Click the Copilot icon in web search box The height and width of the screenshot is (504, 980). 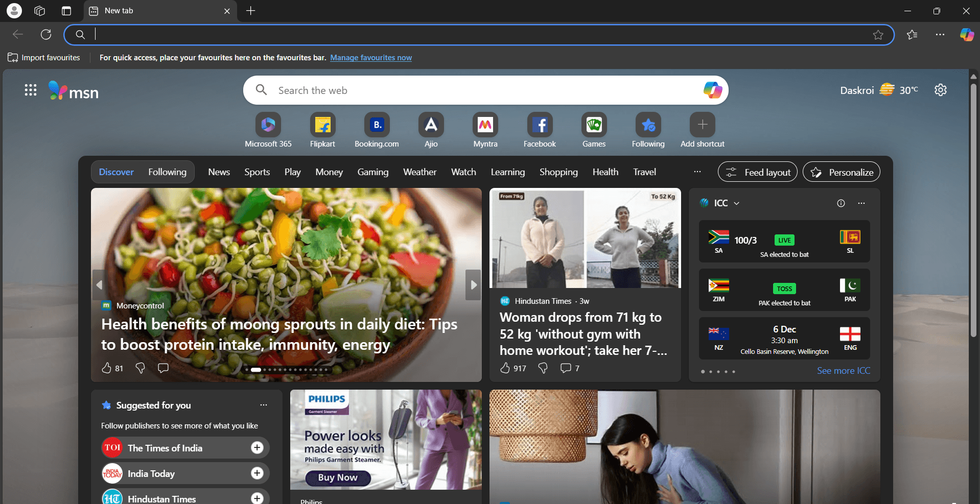point(712,90)
